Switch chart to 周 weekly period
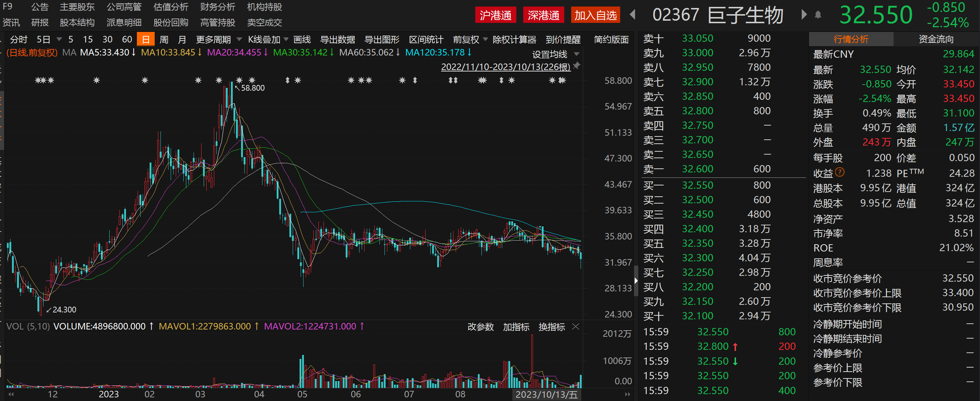Viewport: 980px width, 401px height. coord(164,40)
